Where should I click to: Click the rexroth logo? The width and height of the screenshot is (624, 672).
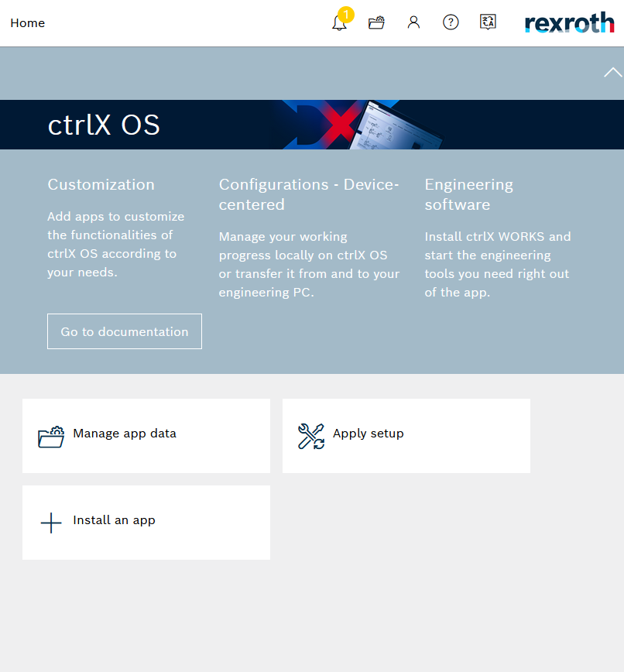pos(569,22)
